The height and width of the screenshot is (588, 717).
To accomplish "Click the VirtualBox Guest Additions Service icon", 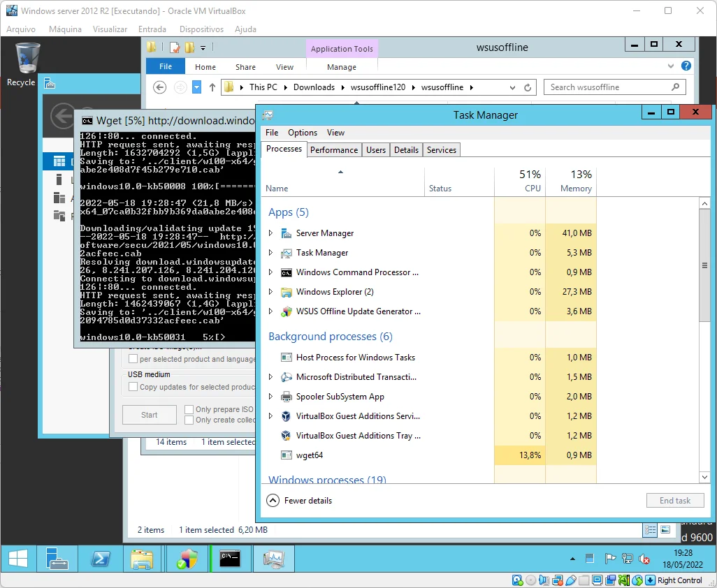I will [x=287, y=416].
